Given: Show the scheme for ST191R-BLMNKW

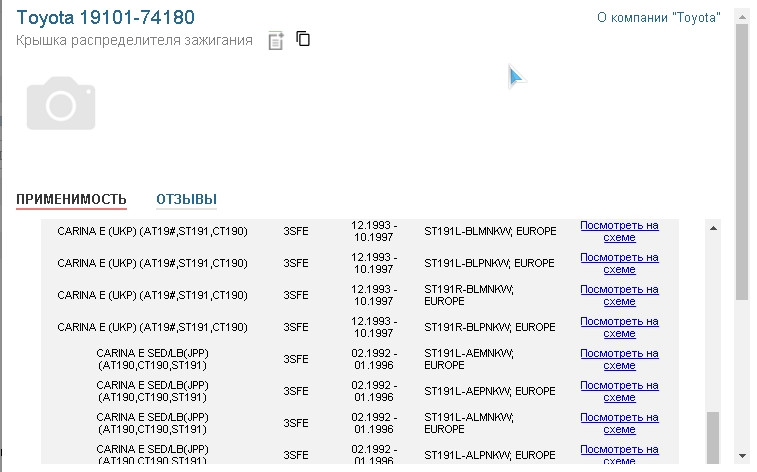Looking at the screenshot, I should [x=620, y=295].
